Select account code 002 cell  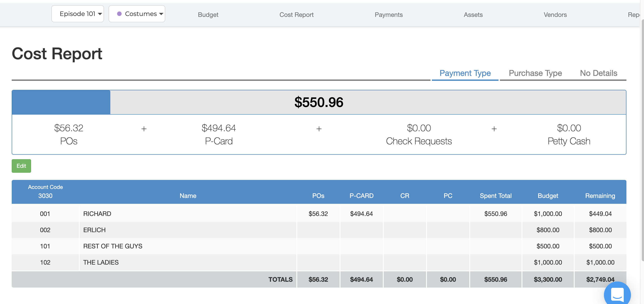coord(45,230)
